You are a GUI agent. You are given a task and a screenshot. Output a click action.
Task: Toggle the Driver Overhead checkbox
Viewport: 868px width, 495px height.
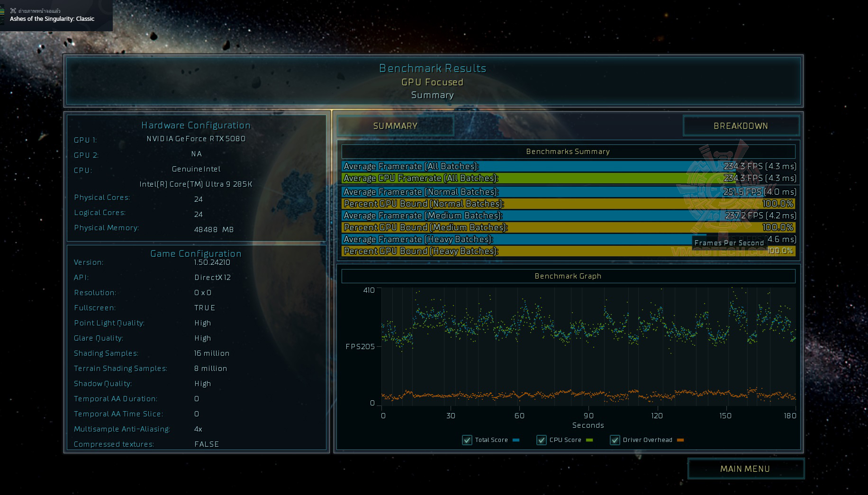tap(615, 440)
